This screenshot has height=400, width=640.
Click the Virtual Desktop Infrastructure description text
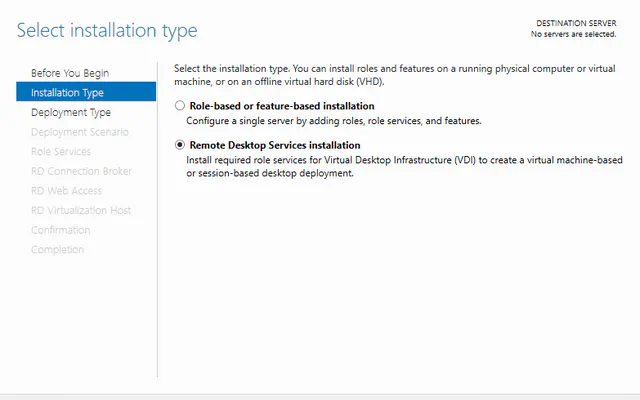click(404, 167)
